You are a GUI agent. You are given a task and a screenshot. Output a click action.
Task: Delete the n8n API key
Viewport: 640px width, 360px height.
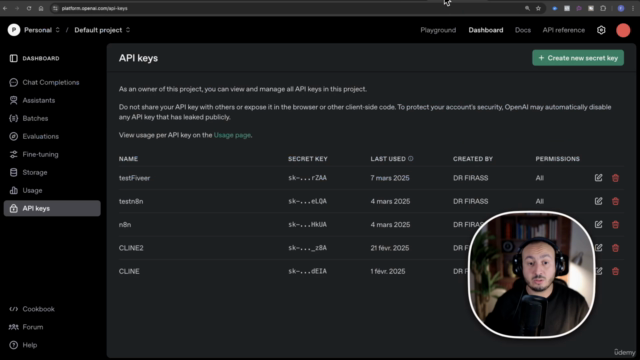pos(616,224)
